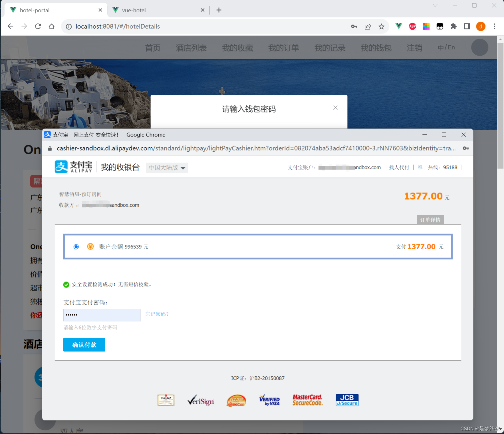The image size is (504, 434).
Task: Click the Alipay popup URL text
Action: coord(256,148)
